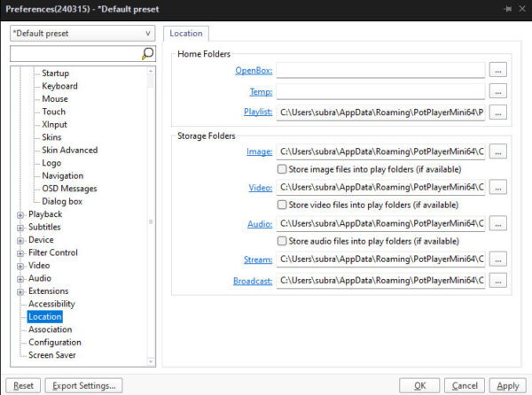Click the Apply button
532x395 pixels.
(x=507, y=386)
